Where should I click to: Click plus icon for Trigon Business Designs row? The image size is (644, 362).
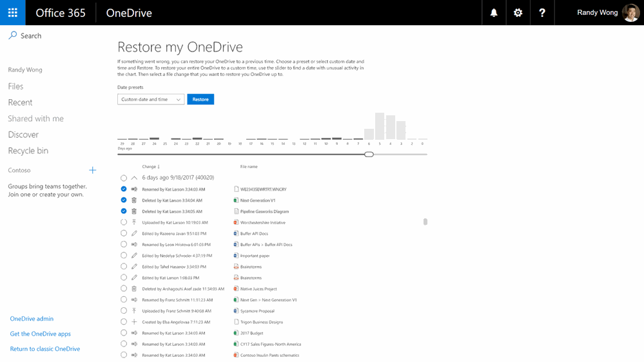[x=134, y=322]
